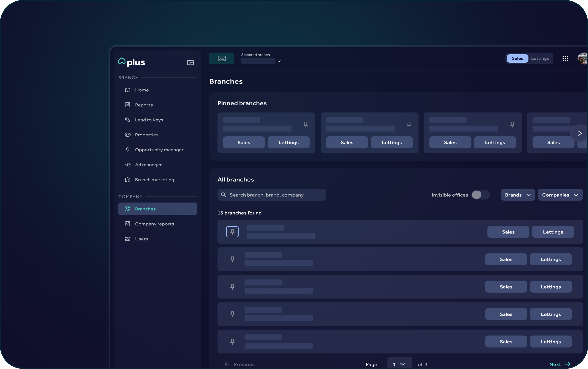Screen dimensions: 588x369
Task: Open the Brands filter dropdown
Action: pos(518,195)
